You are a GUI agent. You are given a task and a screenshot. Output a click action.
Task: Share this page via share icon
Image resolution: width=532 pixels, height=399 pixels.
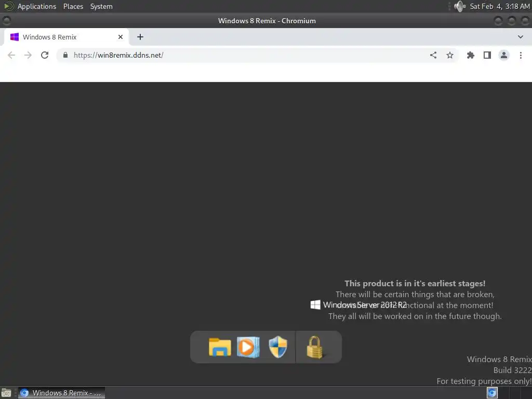point(433,55)
